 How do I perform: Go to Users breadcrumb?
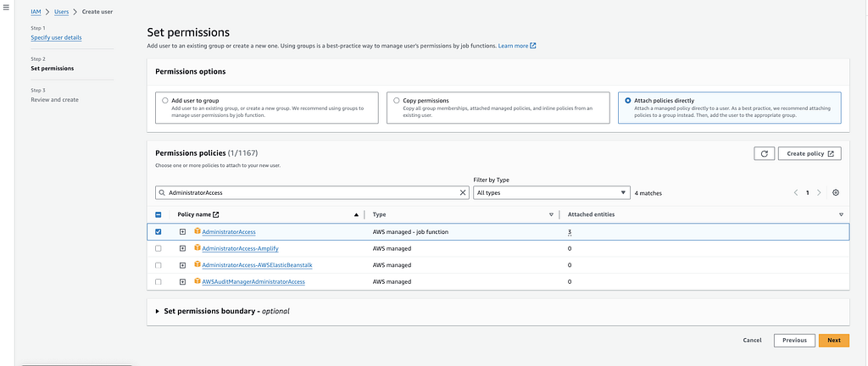61,12
